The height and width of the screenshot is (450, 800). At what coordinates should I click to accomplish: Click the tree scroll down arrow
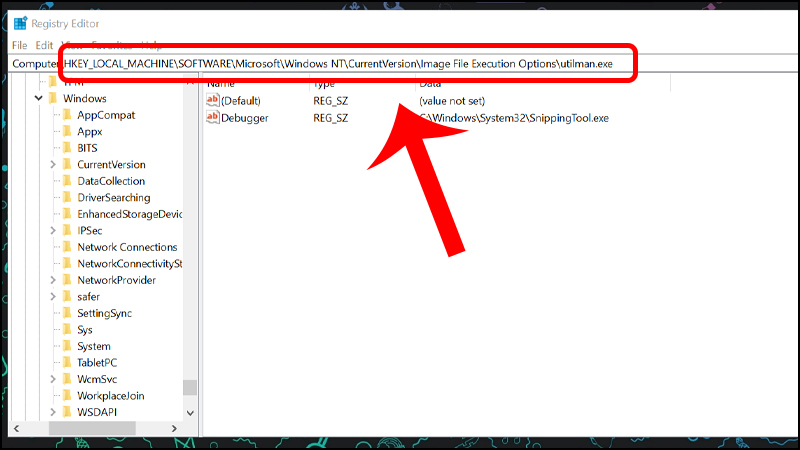(190, 413)
